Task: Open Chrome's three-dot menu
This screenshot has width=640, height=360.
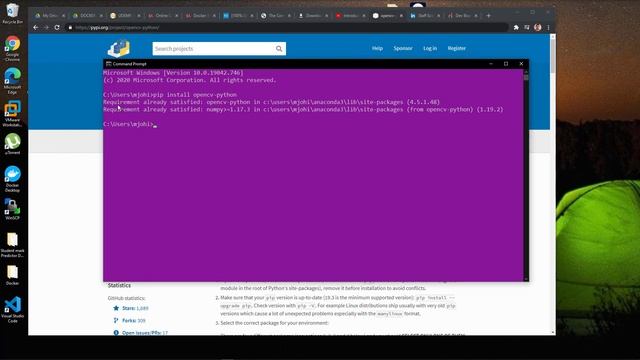Action: [548, 27]
